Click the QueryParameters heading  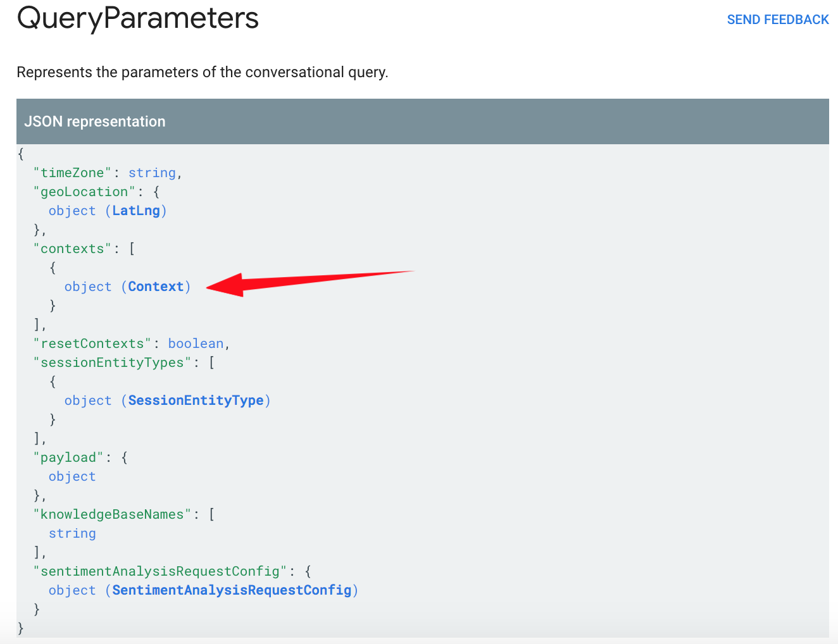click(138, 18)
